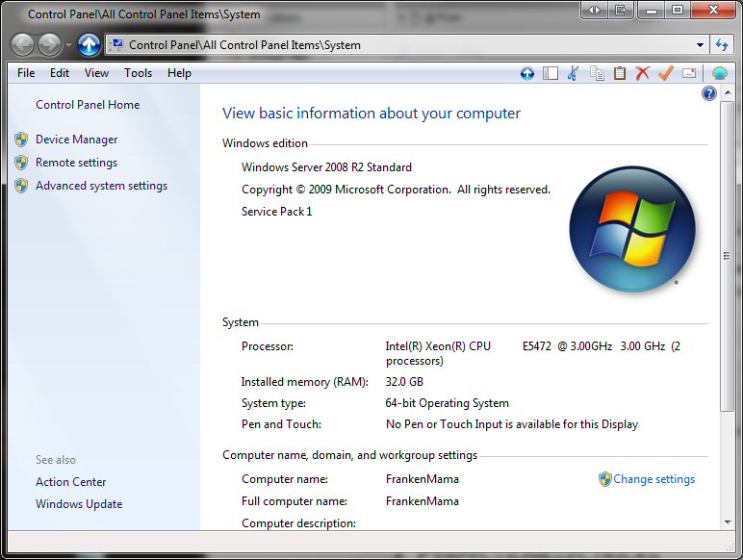Screen dimensions: 743x560
Task: Open Remote settings link
Action: tap(76, 163)
